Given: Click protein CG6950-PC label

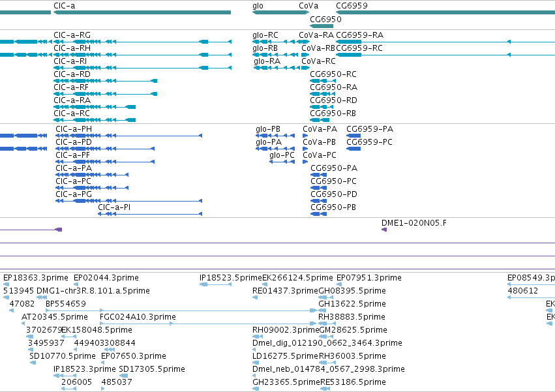Looking at the screenshot, I should [x=333, y=182].
